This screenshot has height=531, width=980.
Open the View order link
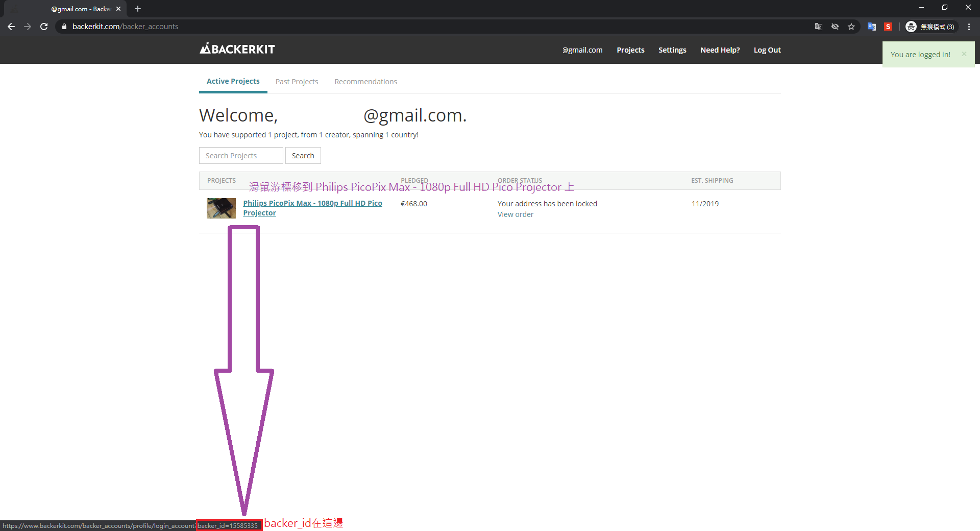515,214
